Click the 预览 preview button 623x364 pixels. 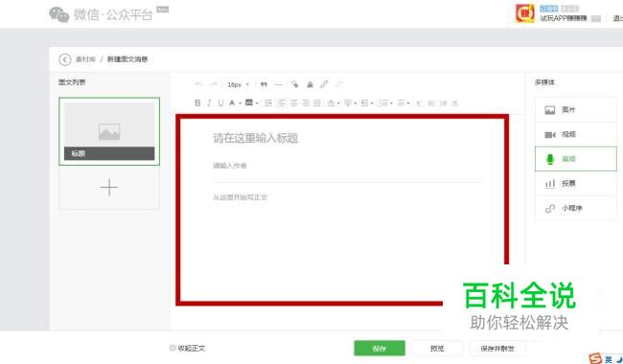click(x=437, y=348)
